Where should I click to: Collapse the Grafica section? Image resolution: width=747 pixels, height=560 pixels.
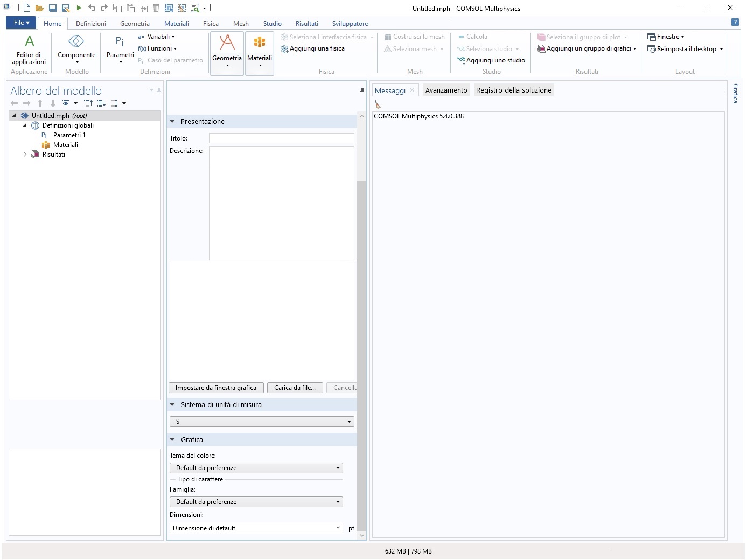pos(172,440)
